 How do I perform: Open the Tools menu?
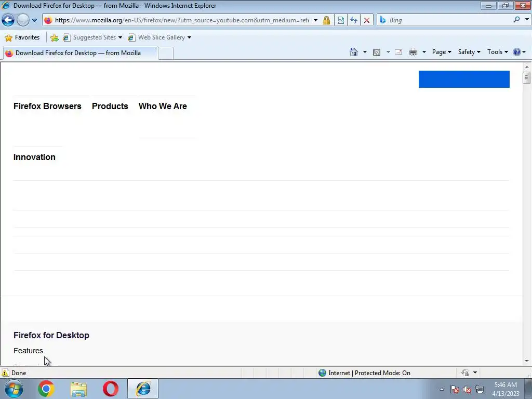[497, 52]
